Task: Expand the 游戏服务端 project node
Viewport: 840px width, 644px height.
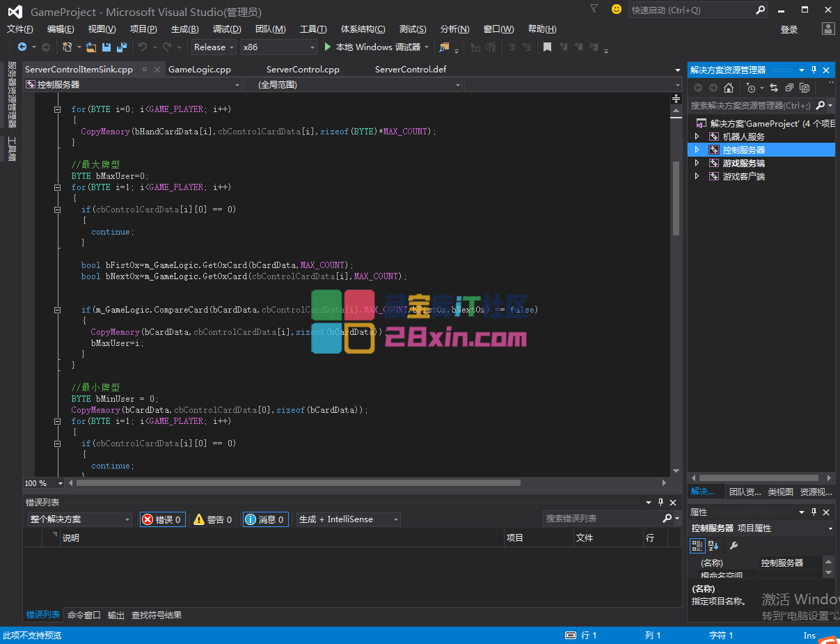Action: click(x=697, y=163)
